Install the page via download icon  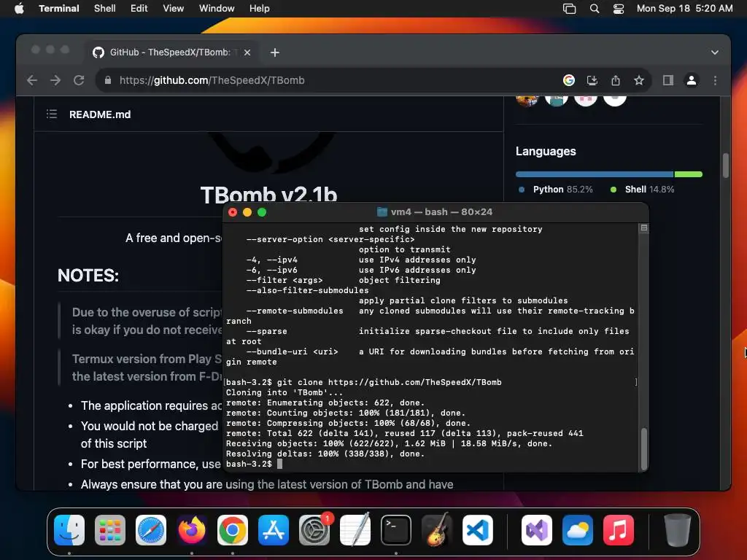592,80
